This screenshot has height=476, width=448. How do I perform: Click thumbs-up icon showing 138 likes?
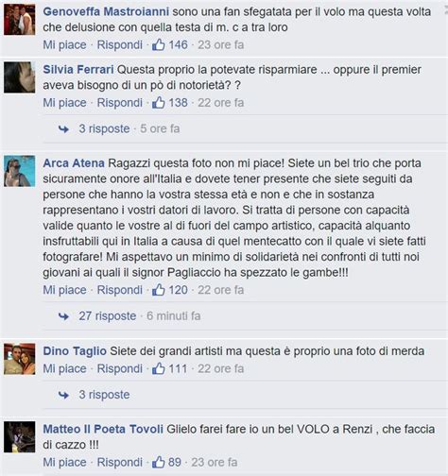tap(158, 103)
